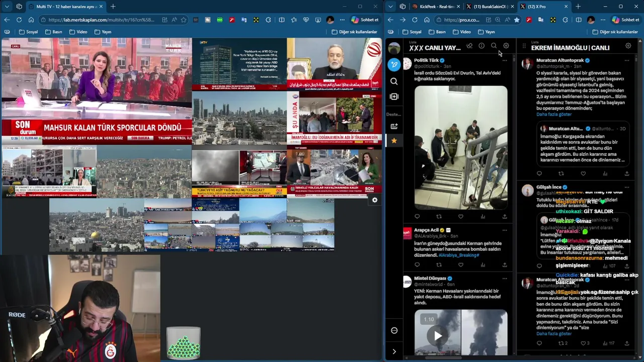Expand lower Muratcan post with Daha fazla göster
This screenshot has width=644, height=362.
coord(554,333)
